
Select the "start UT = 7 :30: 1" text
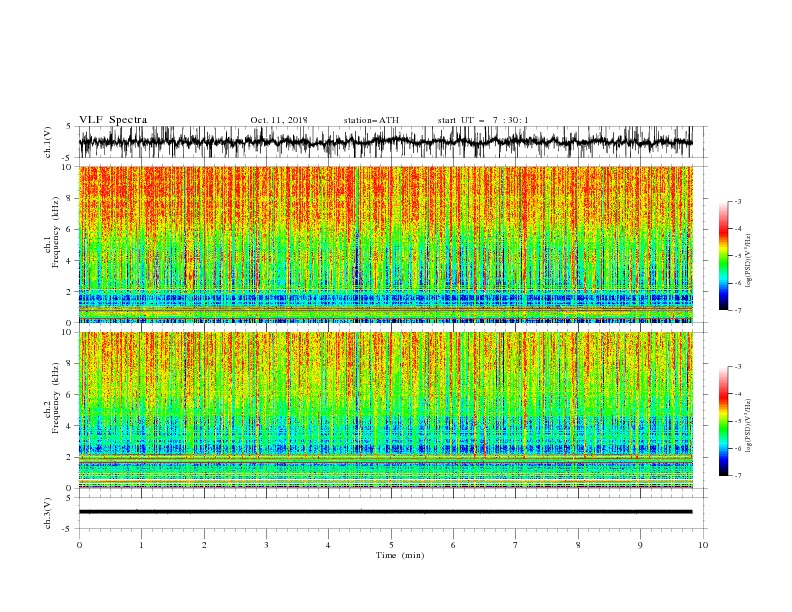coord(483,120)
